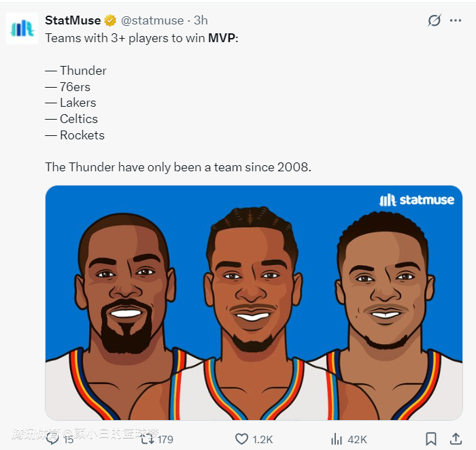Click the 3h timestamp link
The height and width of the screenshot is (450, 476).
(x=201, y=20)
